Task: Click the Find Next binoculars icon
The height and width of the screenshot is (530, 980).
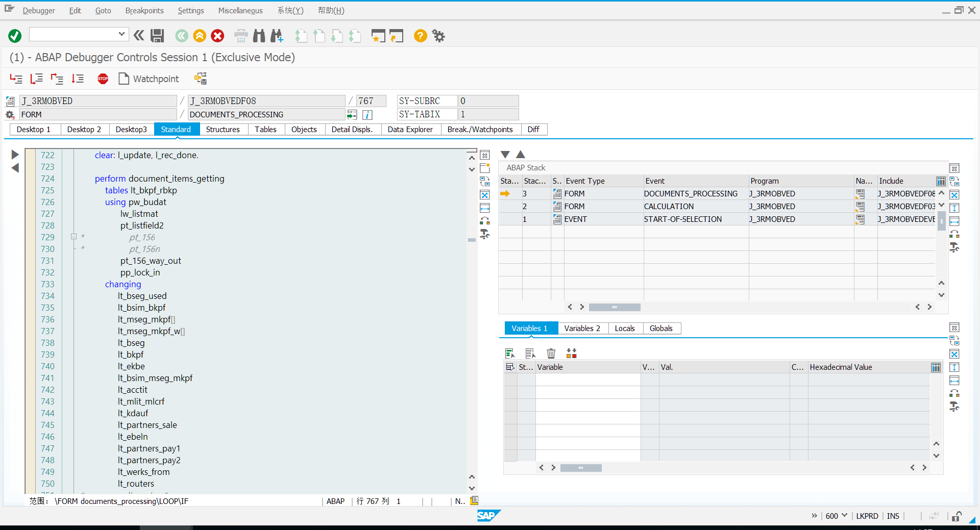Action: [x=277, y=36]
